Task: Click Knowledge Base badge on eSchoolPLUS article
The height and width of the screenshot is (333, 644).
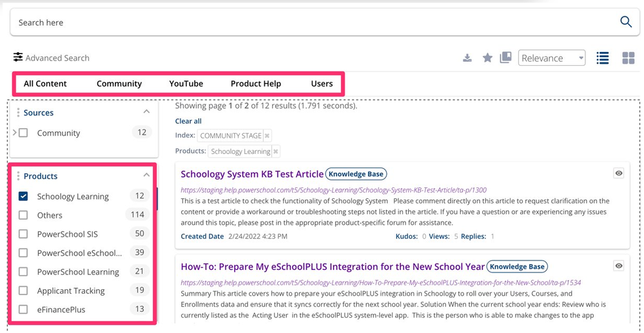Action: [x=517, y=267]
